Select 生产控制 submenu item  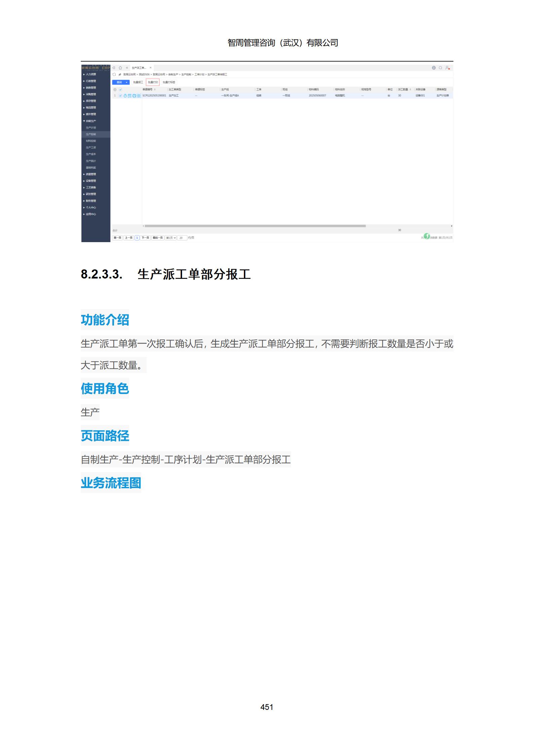tap(91, 134)
